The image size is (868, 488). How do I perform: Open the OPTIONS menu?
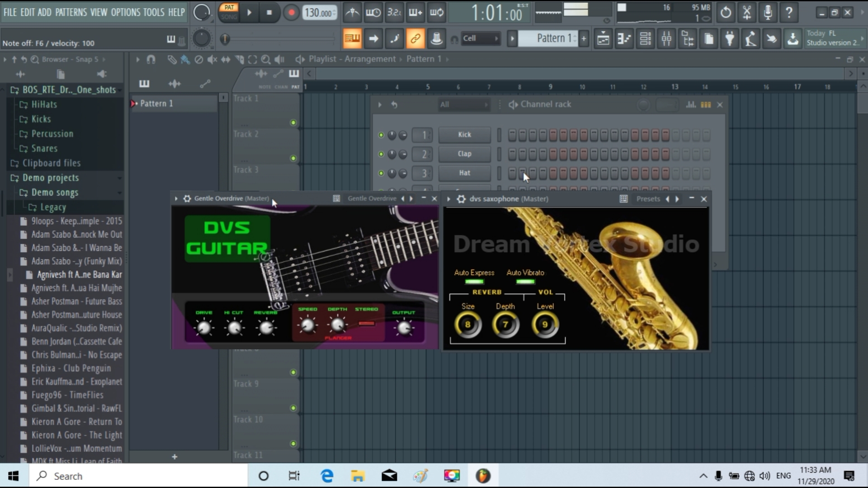click(x=126, y=12)
